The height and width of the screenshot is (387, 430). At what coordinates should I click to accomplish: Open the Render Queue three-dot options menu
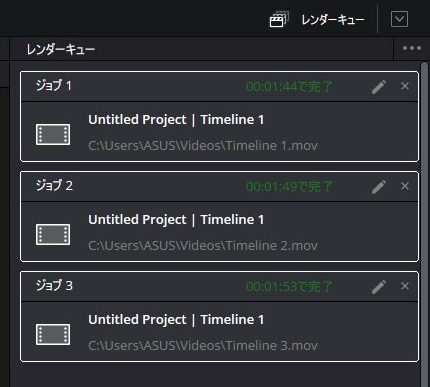click(x=412, y=49)
